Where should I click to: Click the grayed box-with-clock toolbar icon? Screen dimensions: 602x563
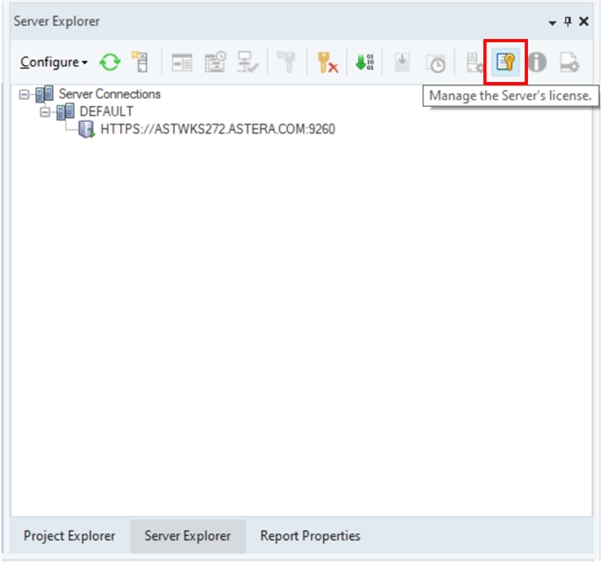(x=435, y=63)
